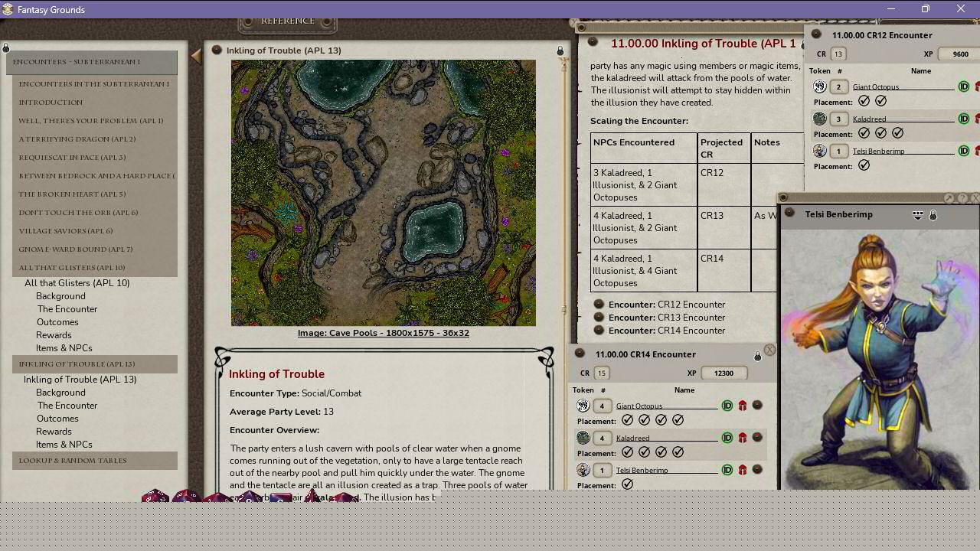Open the Image: Cave Pools - 1800x1575 - 36x32 link
The width and height of the screenshot is (980, 551).
click(x=384, y=333)
